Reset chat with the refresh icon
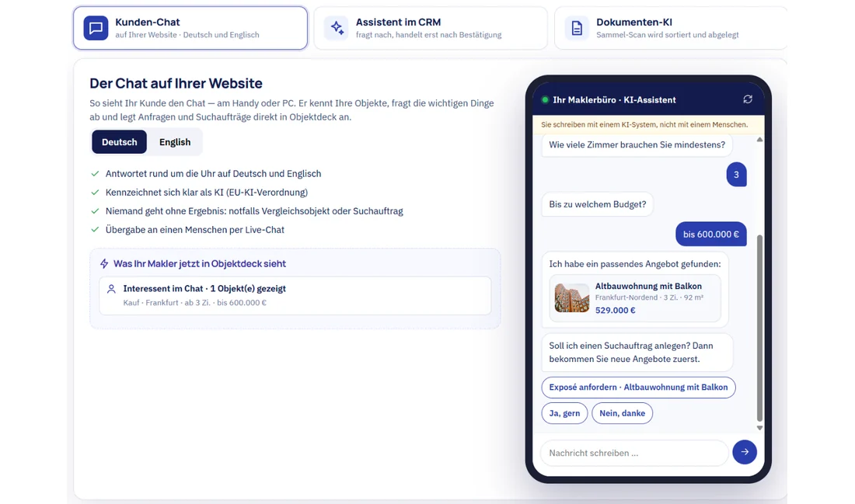This screenshot has height=504, width=855. 748,99
